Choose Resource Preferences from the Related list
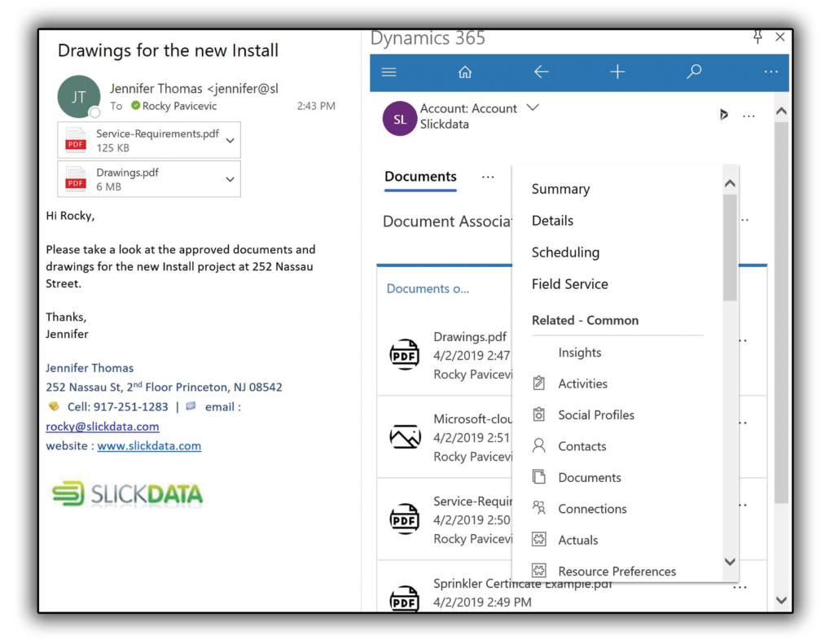 click(x=617, y=572)
